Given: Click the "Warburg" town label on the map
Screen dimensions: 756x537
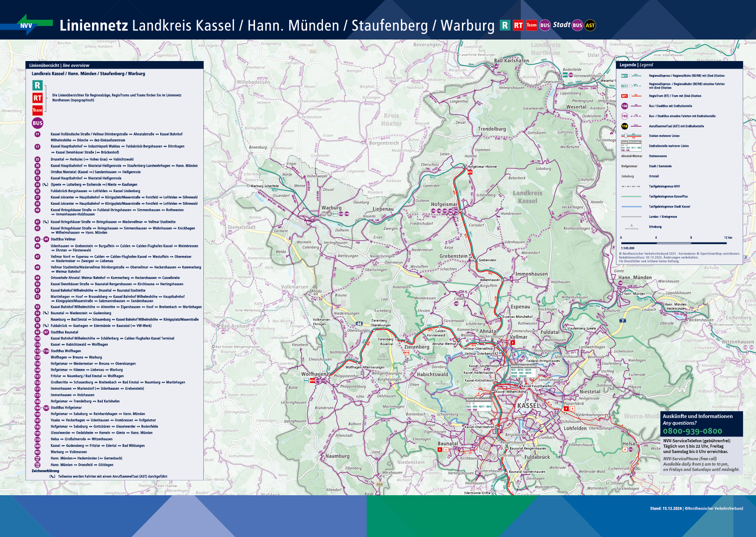Looking at the screenshot, I should pos(331,208).
